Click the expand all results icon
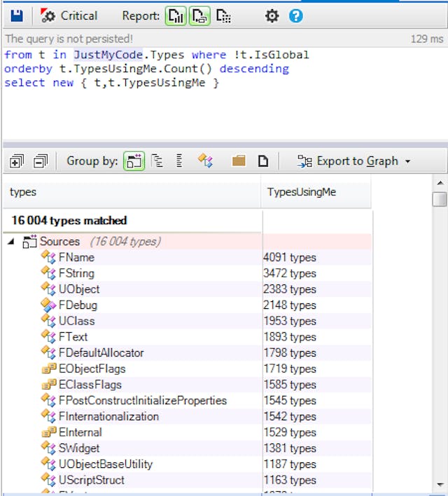 [16, 161]
